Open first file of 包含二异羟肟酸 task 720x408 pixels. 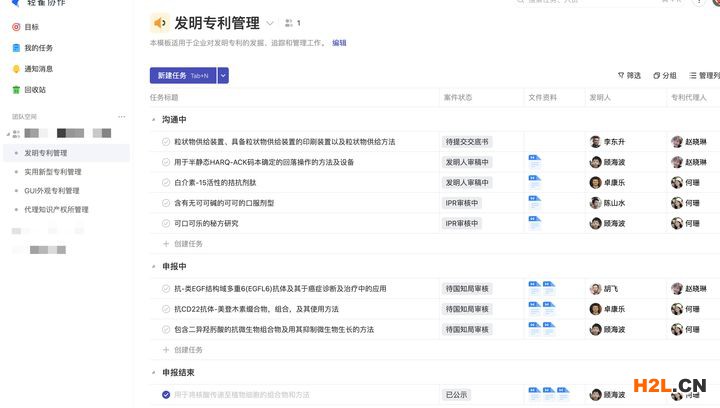click(534, 329)
